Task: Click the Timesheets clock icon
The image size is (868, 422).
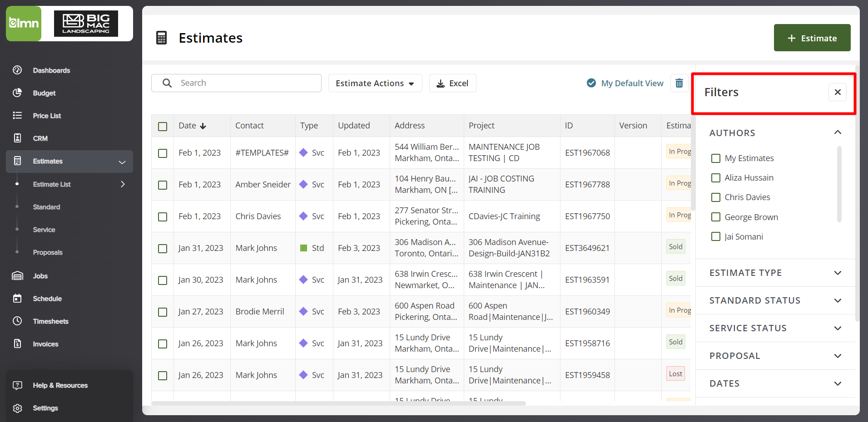Action: point(17,321)
